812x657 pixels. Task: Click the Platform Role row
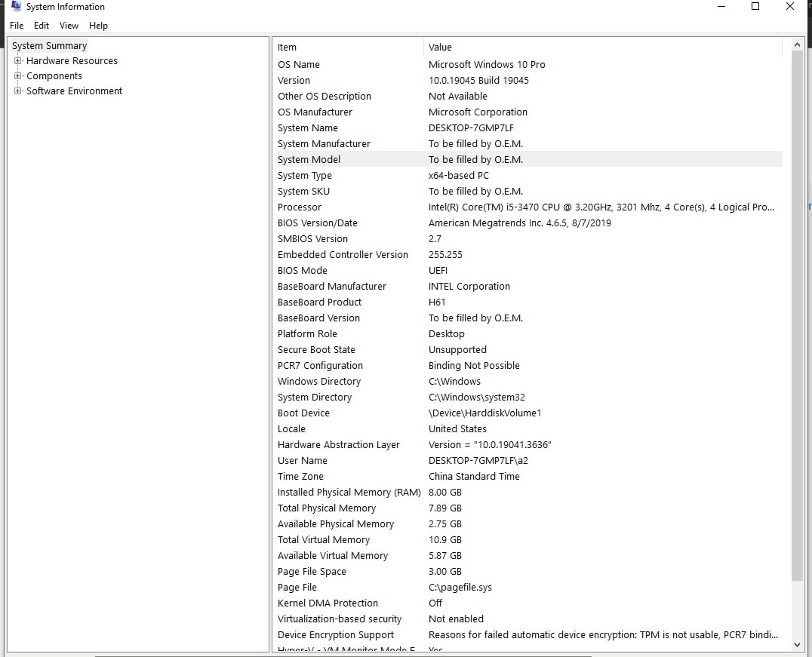tap(527, 334)
